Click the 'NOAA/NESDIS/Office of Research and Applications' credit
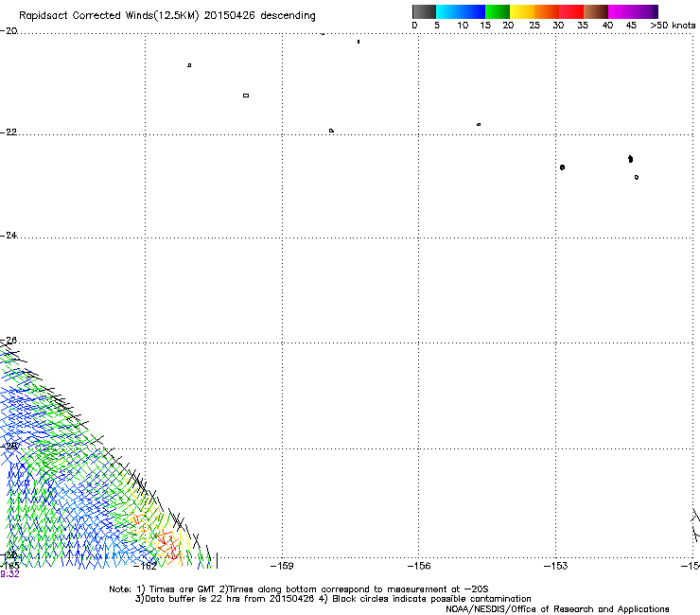The height and width of the screenshot is (615, 700). click(x=557, y=609)
